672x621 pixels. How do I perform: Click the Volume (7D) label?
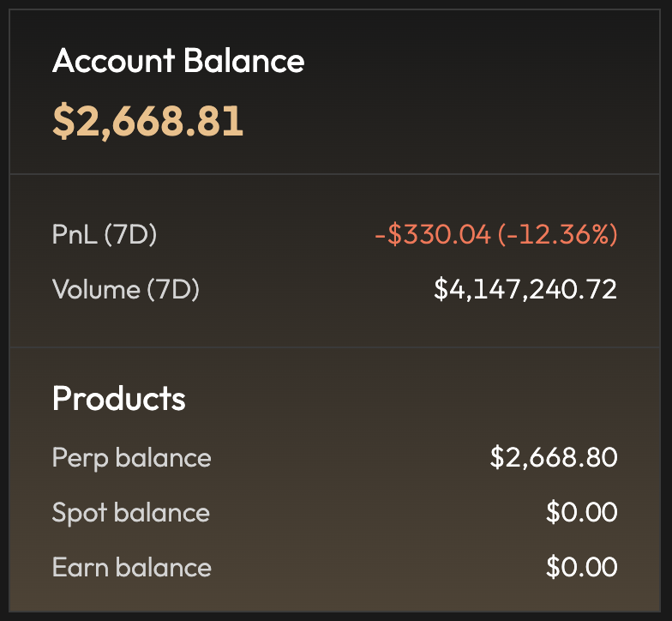125,289
